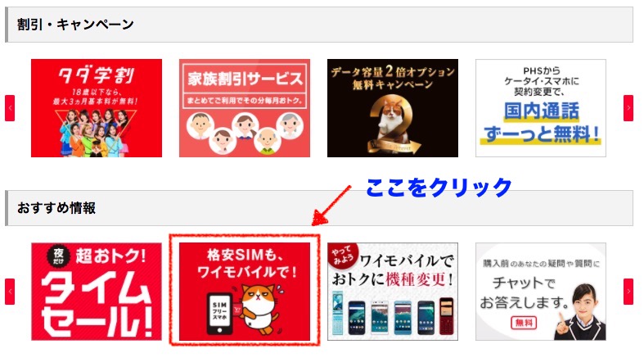Click the 割引・キャンペーン section header

318,25
